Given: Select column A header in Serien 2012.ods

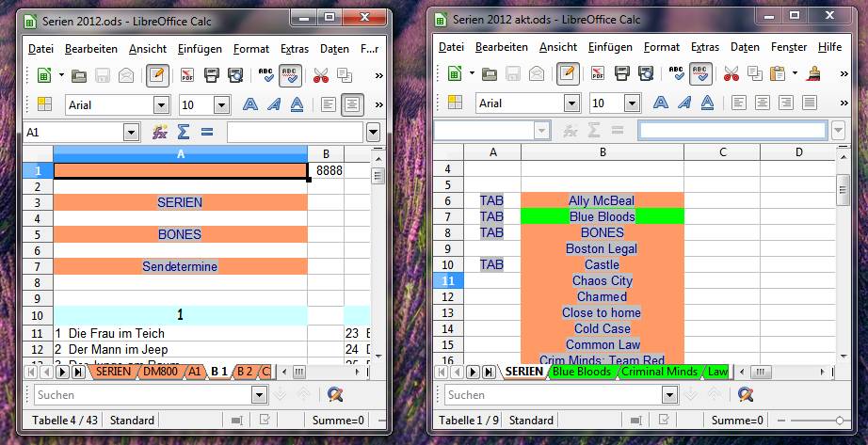Looking at the screenshot, I should pos(180,154).
